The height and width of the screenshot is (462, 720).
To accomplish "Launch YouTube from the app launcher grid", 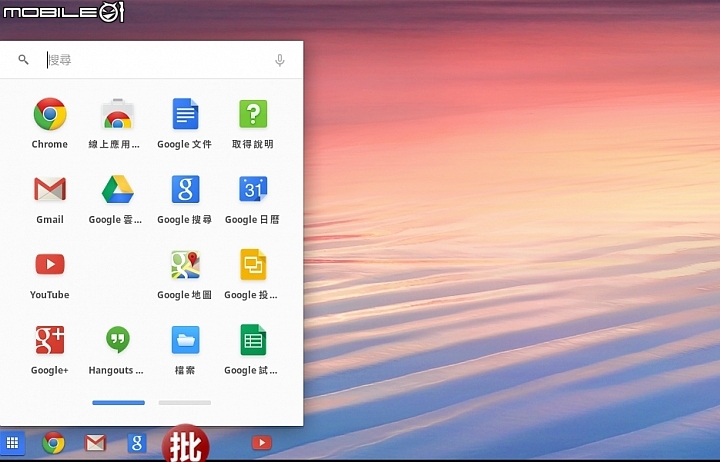I will point(50,265).
